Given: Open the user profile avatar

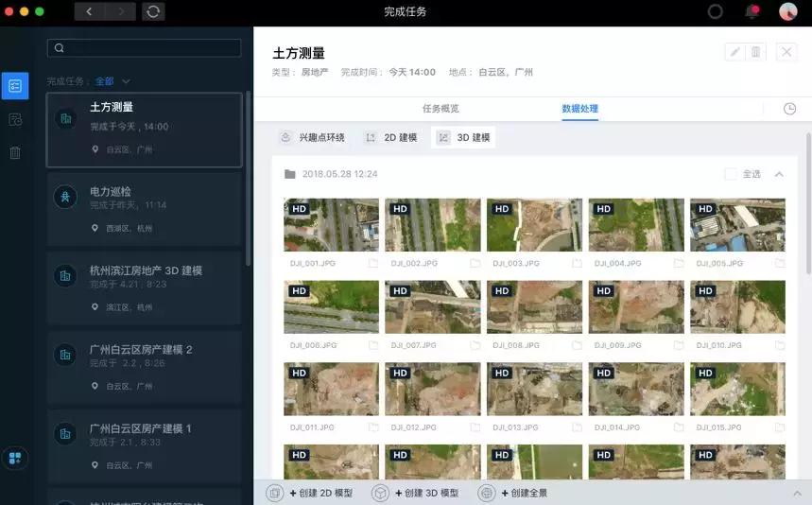Looking at the screenshot, I should [788, 11].
